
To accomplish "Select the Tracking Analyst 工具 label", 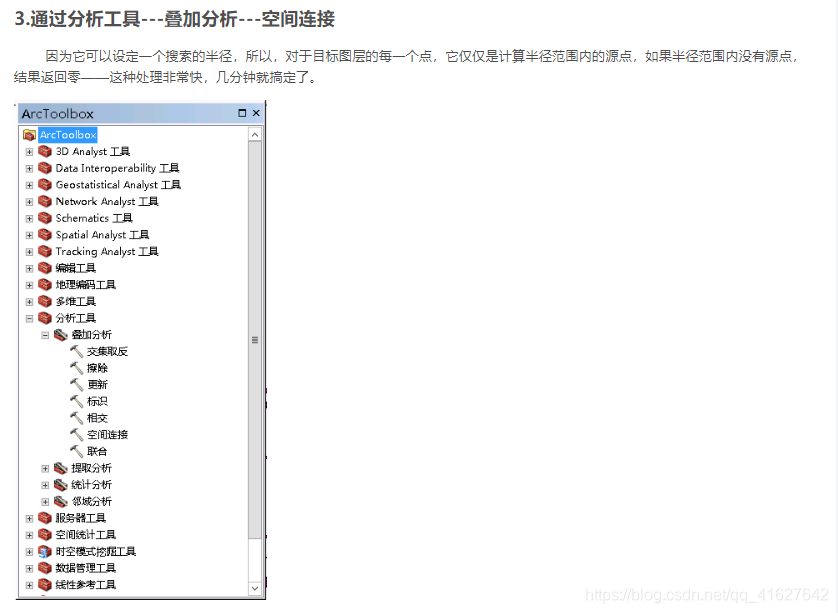I will pos(107,251).
